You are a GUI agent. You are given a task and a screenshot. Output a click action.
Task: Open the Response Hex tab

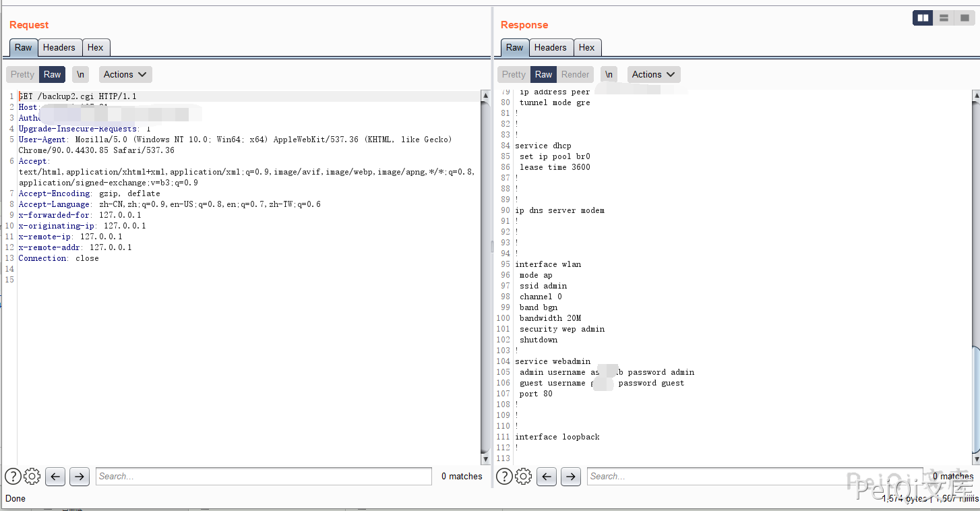click(x=586, y=47)
